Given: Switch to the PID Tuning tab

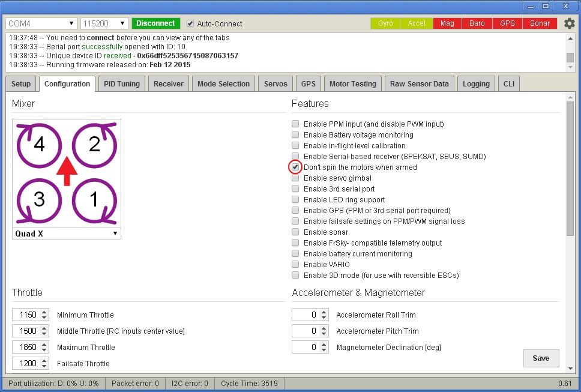Looking at the screenshot, I should [121, 84].
